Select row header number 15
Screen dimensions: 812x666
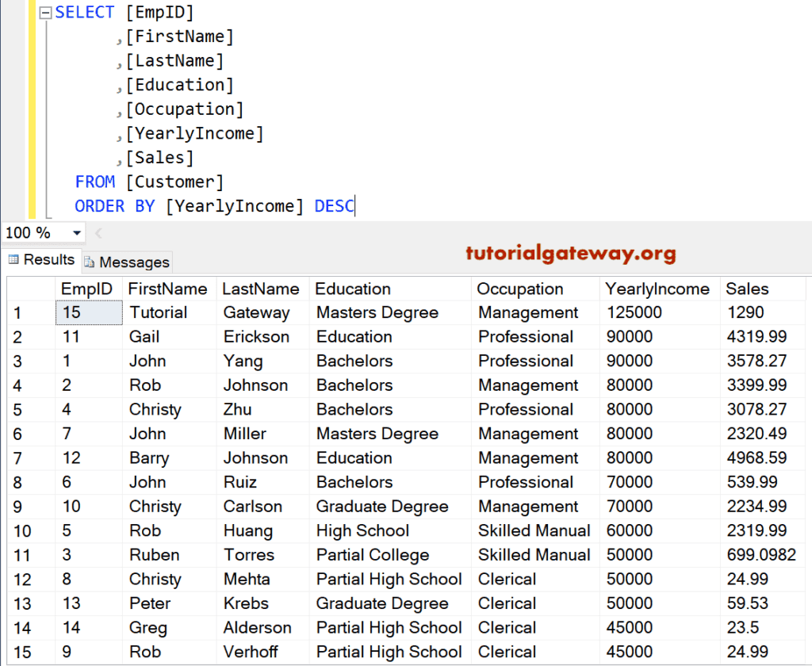click(x=31, y=652)
